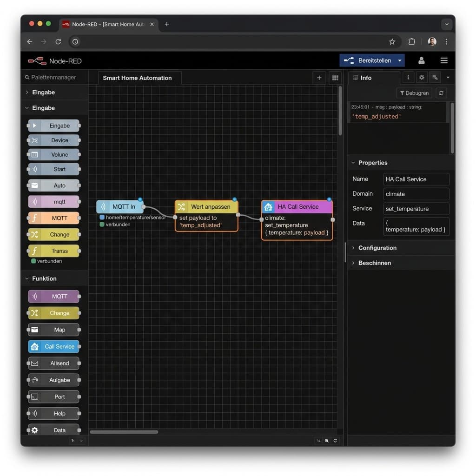Edit the Name field HA Call Service

coord(416,179)
